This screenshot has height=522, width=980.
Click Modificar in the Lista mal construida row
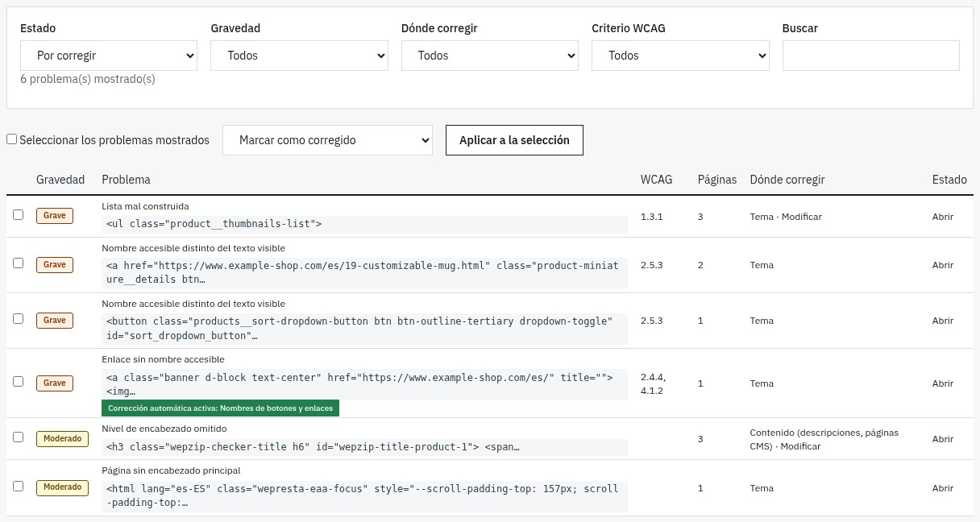pos(802,217)
